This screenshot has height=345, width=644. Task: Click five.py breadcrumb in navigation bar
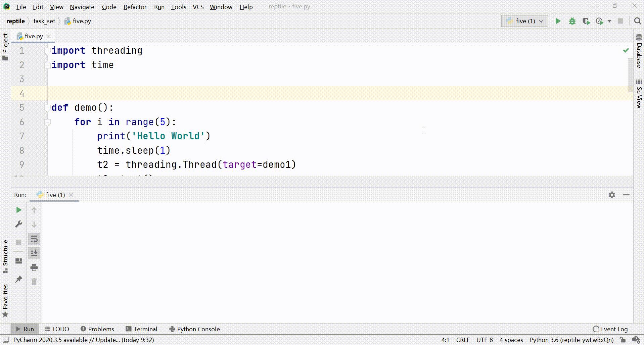(78, 21)
